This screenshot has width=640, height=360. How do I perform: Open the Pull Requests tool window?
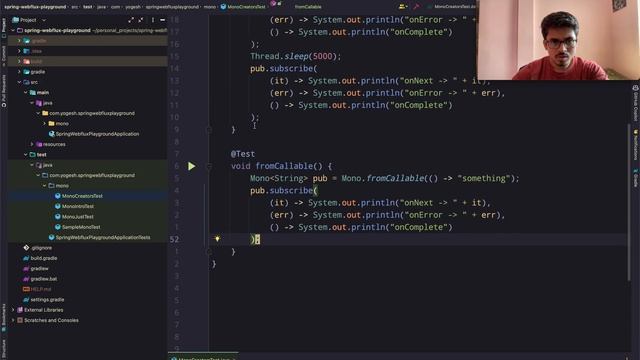point(4,91)
